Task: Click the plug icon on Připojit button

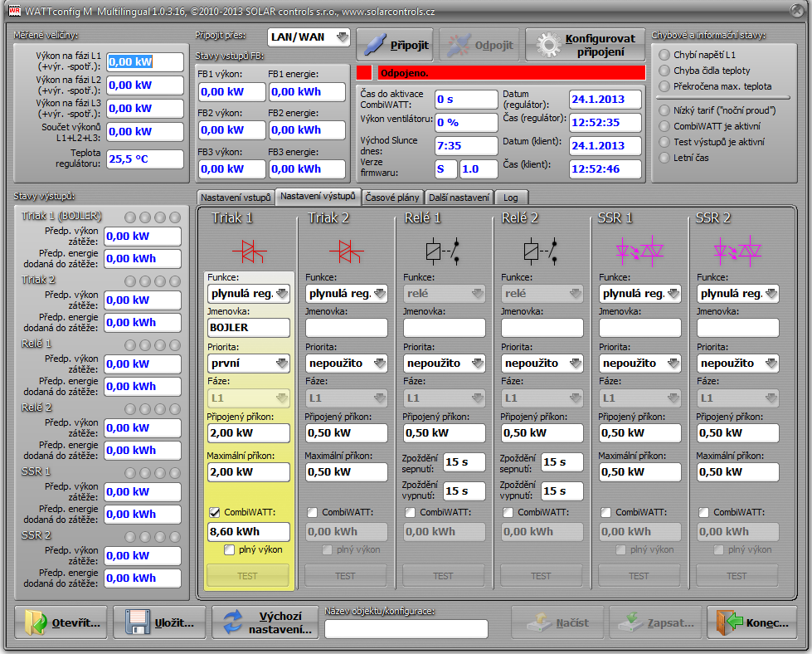Action: [x=375, y=45]
